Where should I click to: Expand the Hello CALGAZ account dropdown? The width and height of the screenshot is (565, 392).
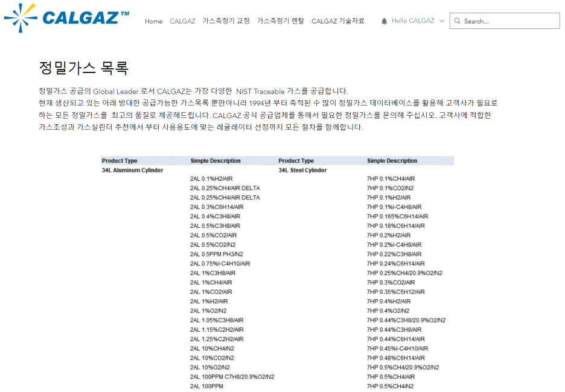[442, 21]
